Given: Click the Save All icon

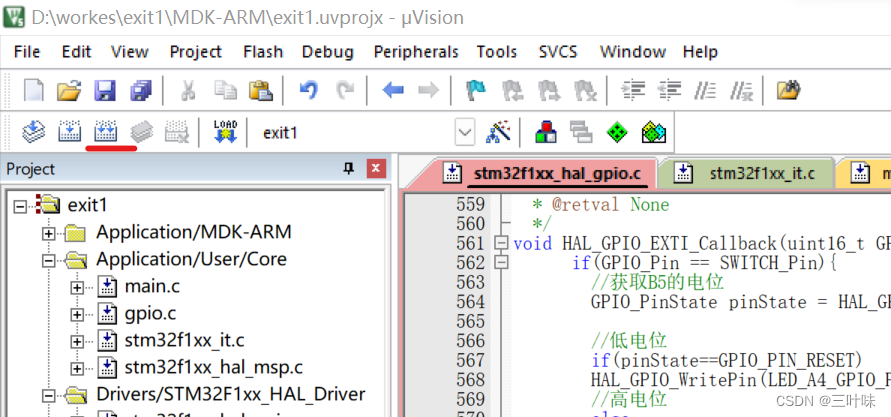Looking at the screenshot, I should 141,90.
